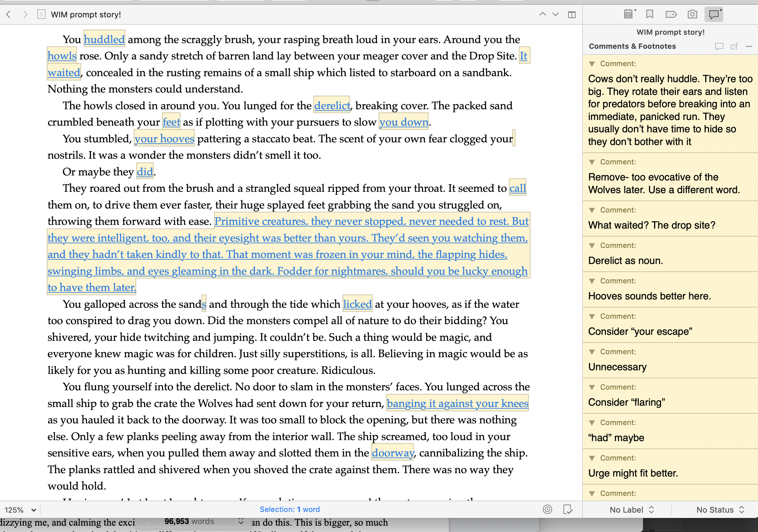Delete selected comment with minus button
The width and height of the screenshot is (758, 532).
pyautogui.click(x=749, y=46)
